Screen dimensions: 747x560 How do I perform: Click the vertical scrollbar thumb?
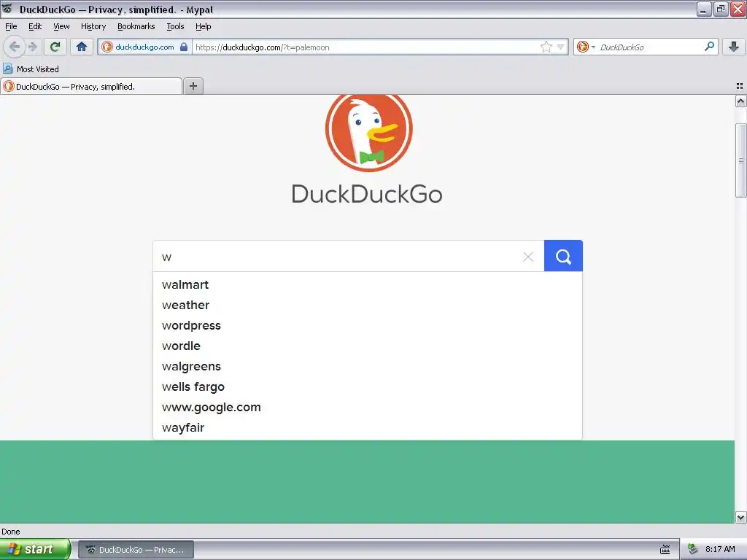coord(740,160)
